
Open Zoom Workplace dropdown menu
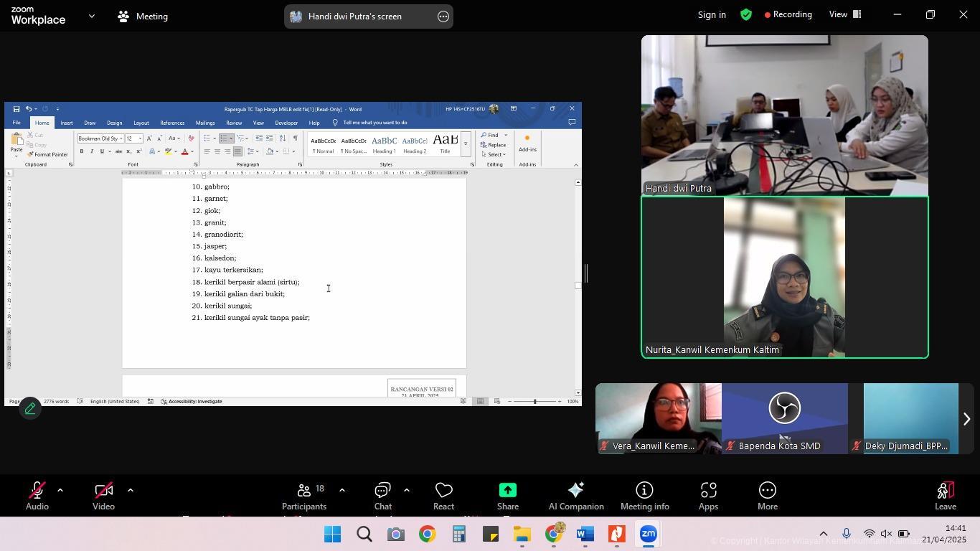click(91, 16)
